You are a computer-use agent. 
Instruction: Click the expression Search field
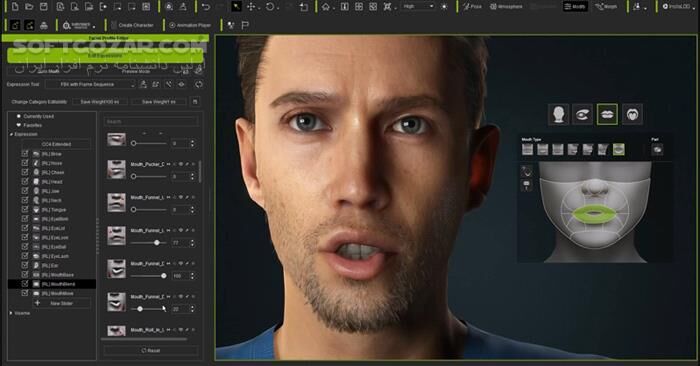151,121
